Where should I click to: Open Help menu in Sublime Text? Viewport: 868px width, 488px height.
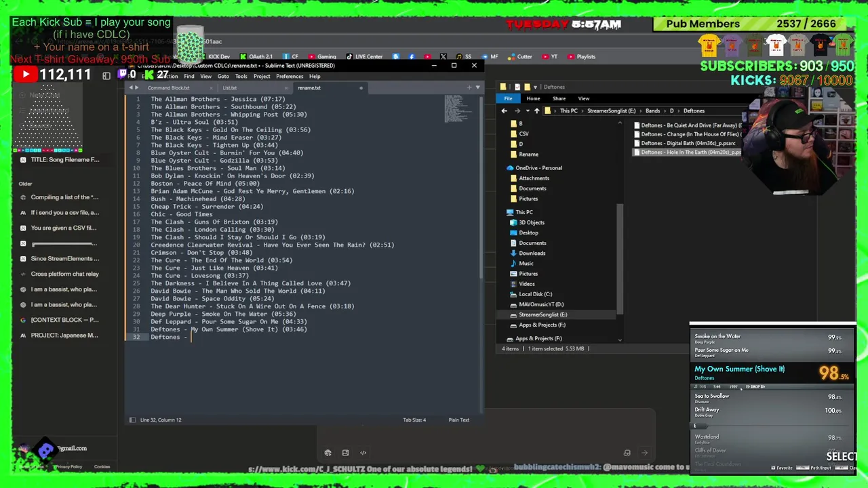[315, 77]
